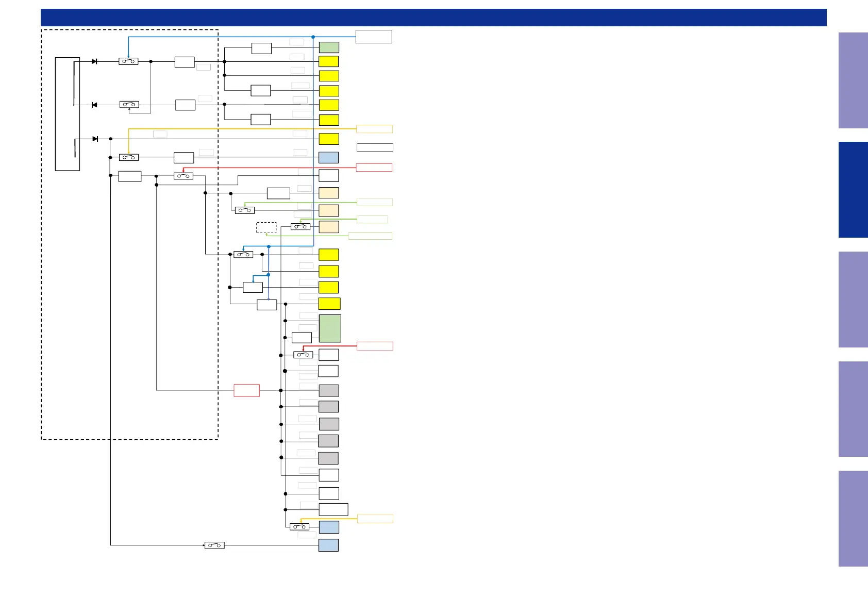Click the legend box at the top right of the blue line

pos(374,37)
